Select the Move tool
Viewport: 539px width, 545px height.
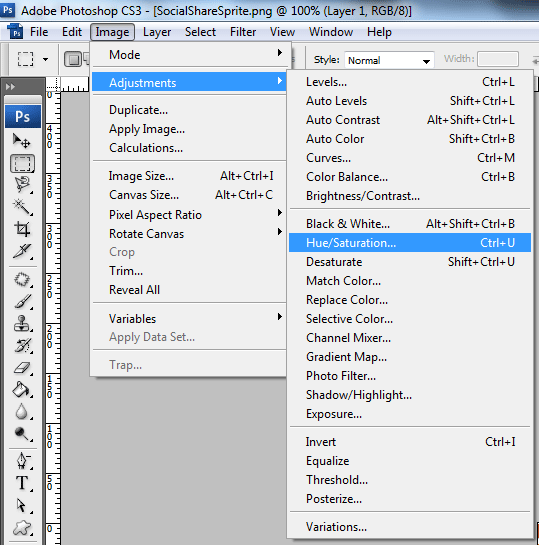point(22,141)
